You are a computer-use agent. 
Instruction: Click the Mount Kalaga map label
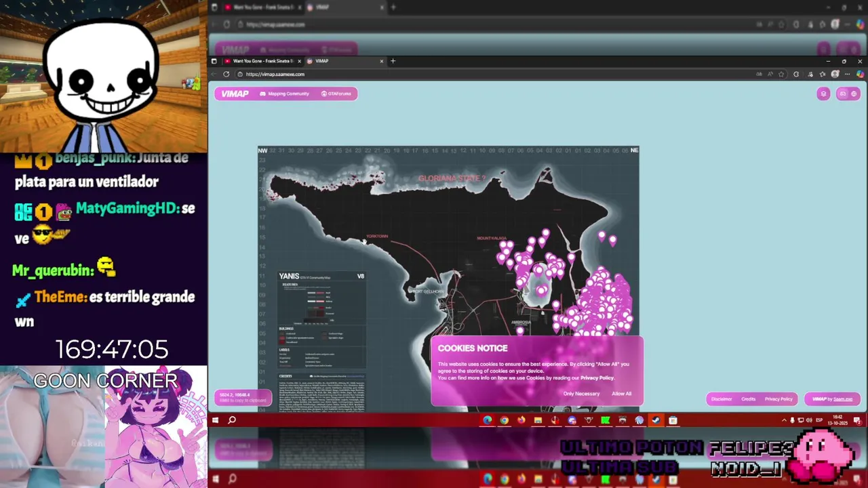492,239
